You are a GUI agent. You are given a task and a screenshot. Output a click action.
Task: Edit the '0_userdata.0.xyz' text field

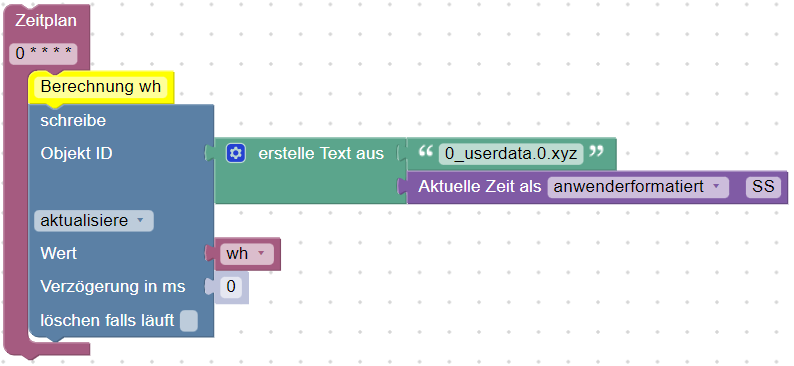(511, 153)
